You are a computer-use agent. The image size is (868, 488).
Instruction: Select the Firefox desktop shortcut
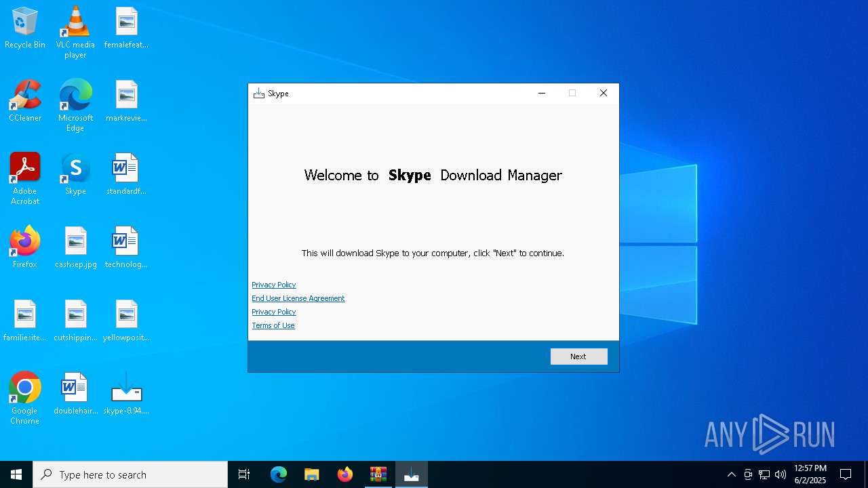click(25, 248)
